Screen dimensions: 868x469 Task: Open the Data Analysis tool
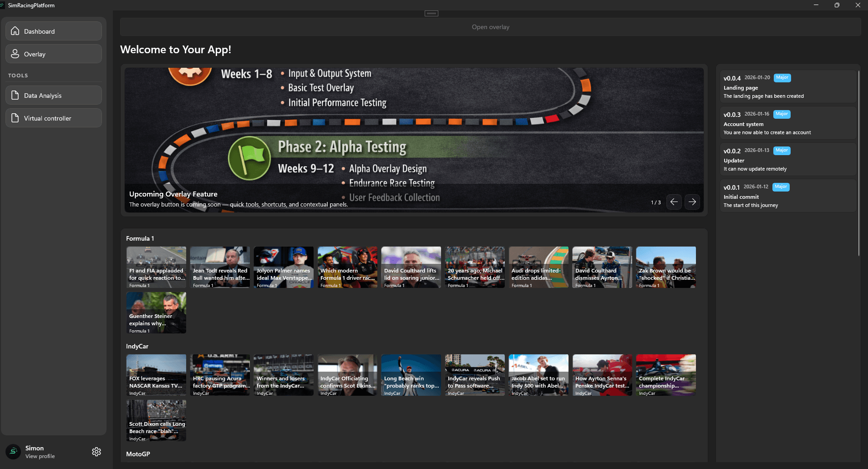point(54,95)
